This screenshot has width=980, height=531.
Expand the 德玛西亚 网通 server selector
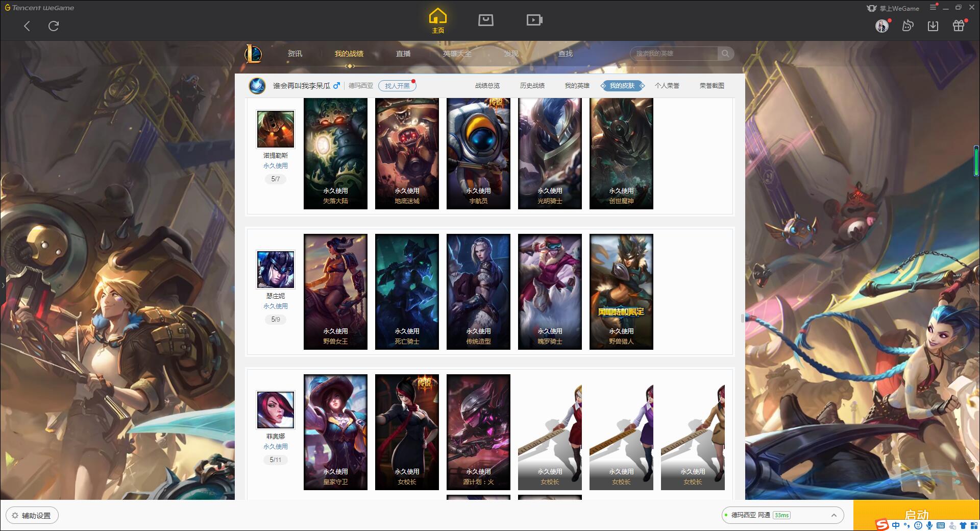[782, 515]
